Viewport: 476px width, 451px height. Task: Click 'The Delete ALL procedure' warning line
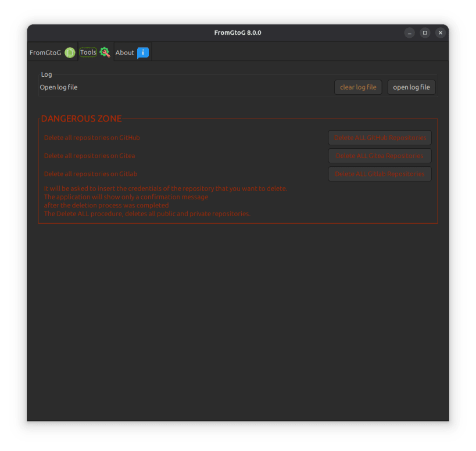[x=147, y=214]
